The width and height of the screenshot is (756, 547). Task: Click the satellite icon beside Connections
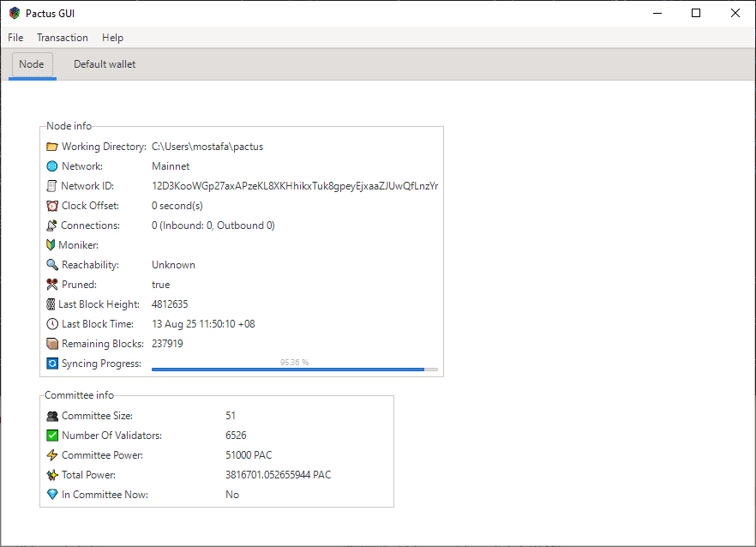[x=51, y=225]
